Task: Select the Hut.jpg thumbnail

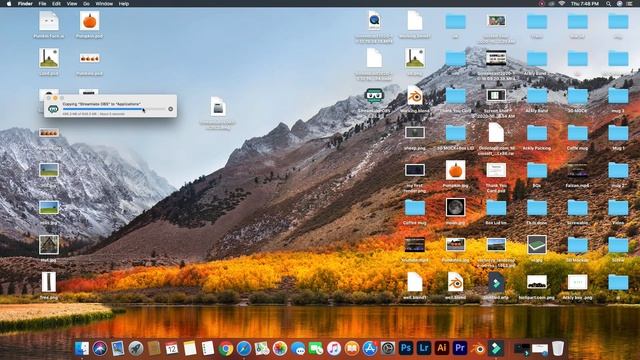Action: pos(49,245)
